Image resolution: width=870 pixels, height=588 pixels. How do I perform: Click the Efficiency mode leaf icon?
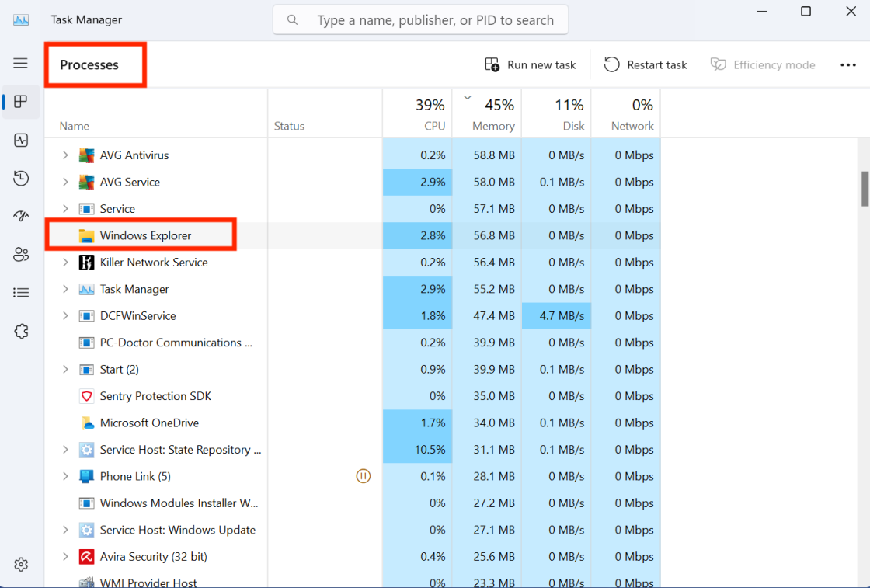[x=717, y=64]
